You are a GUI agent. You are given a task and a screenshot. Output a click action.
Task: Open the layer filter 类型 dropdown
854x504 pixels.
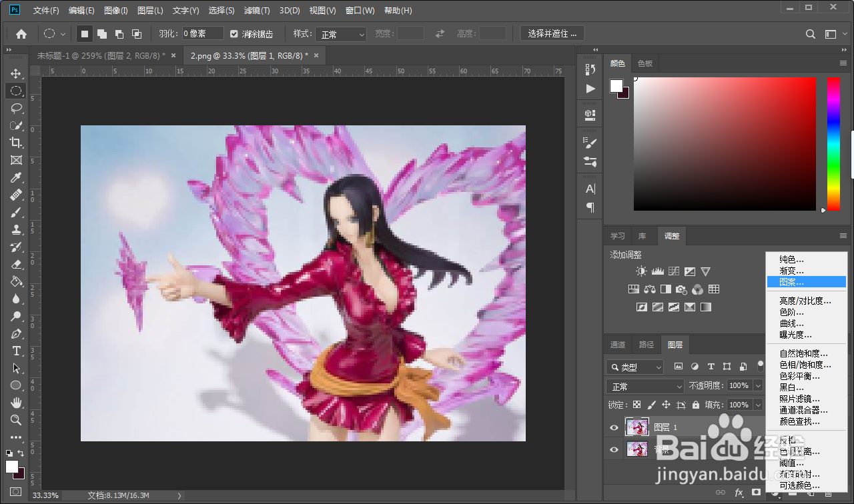click(635, 367)
